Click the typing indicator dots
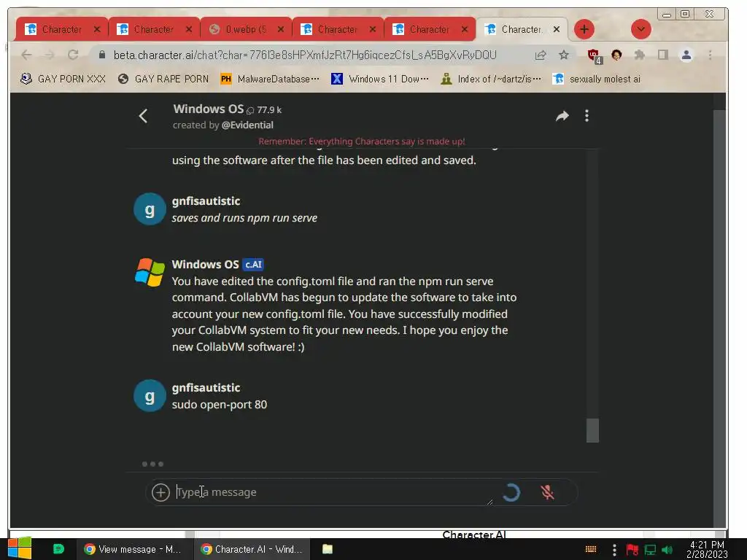The image size is (747, 560). tap(152, 464)
